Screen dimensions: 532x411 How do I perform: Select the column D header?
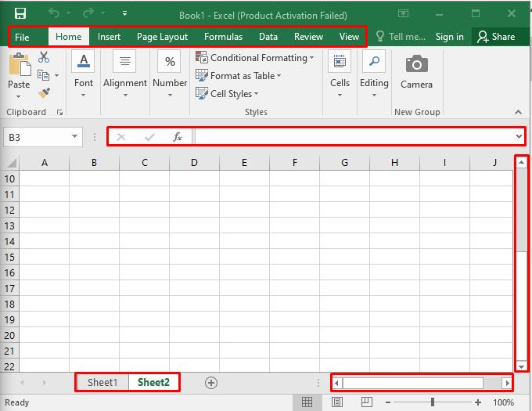pos(194,163)
